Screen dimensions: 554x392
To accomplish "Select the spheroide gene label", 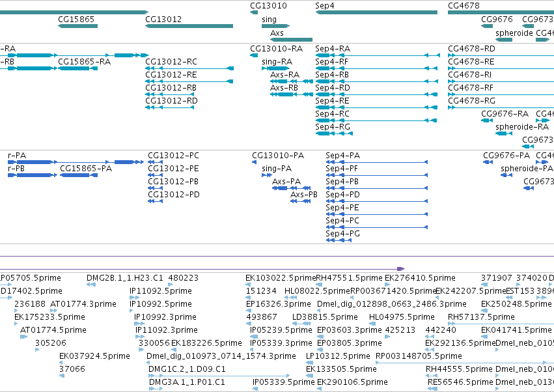I will [x=514, y=33].
